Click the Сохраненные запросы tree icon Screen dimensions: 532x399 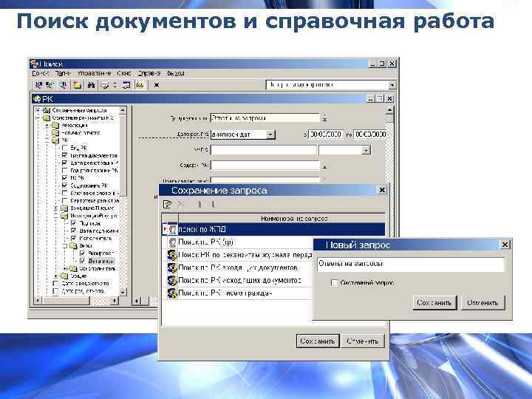click(x=47, y=111)
